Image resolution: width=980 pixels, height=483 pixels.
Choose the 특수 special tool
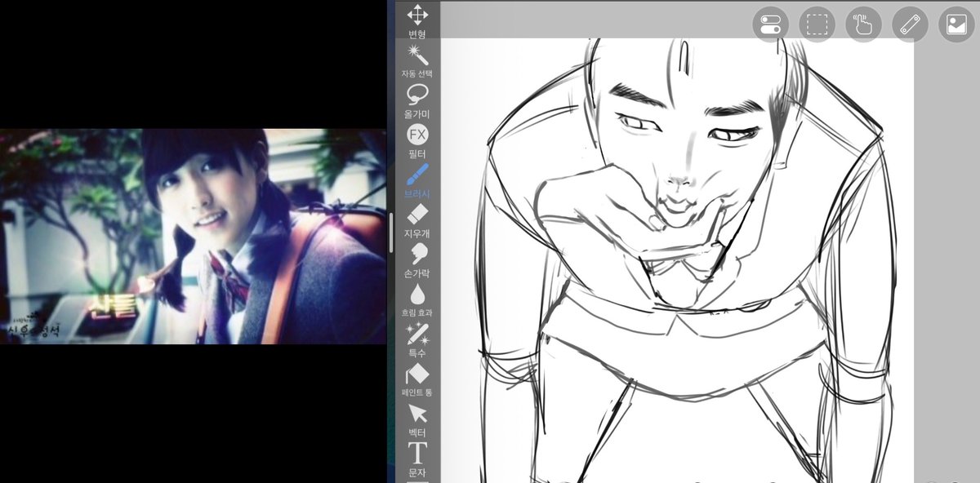tap(417, 340)
